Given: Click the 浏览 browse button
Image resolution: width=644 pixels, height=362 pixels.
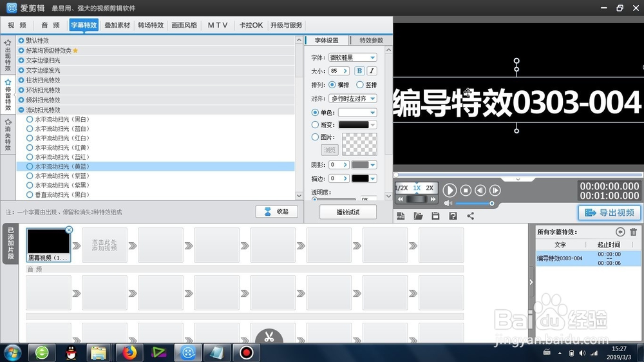Looking at the screenshot, I should (x=330, y=149).
